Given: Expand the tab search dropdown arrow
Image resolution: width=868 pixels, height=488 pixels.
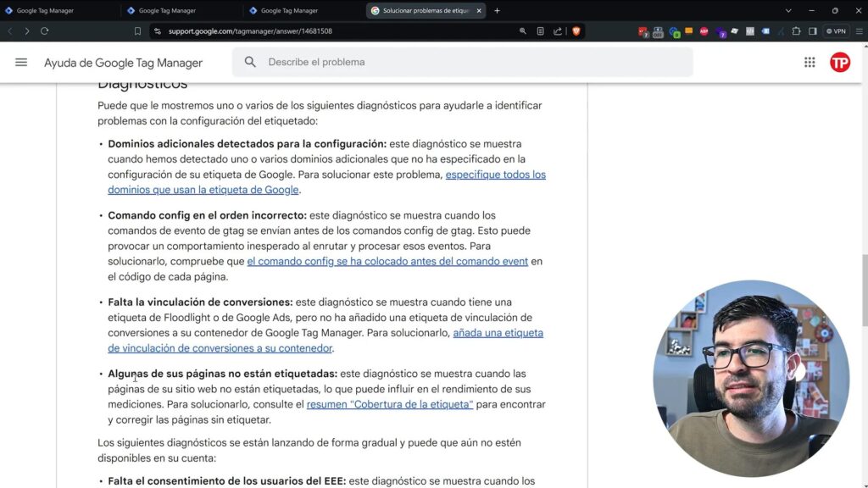Looking at the screenshot, I should (x=788, y=10).
